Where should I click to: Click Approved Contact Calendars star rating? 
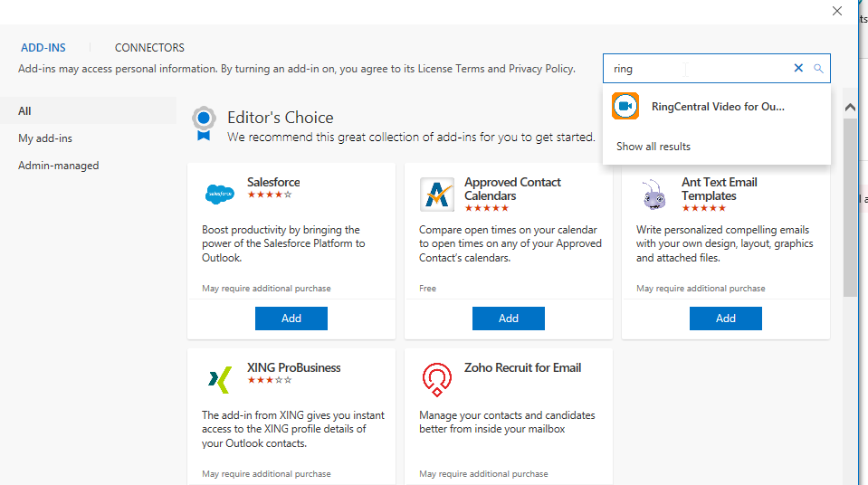(487, 208)
